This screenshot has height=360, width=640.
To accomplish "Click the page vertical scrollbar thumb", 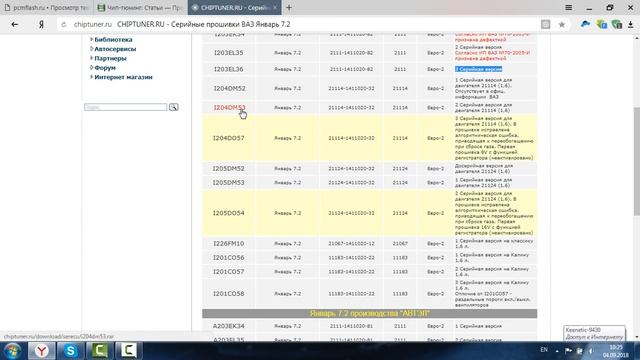I will pos(636,162).
